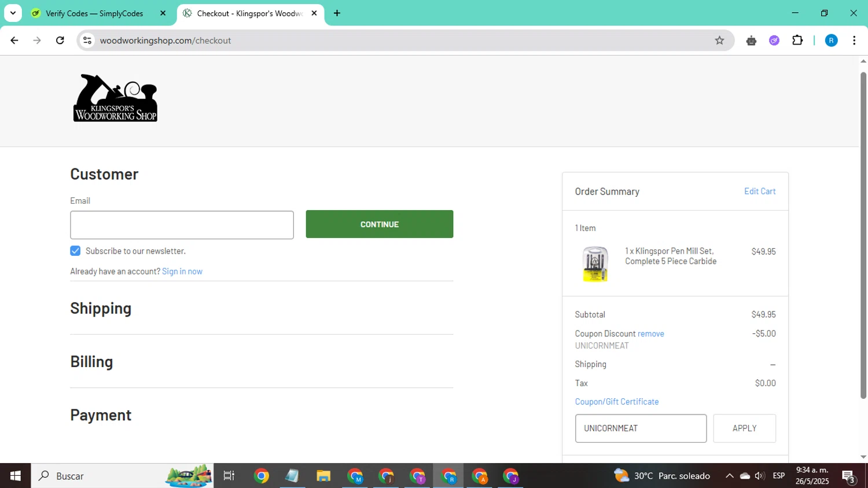Click the Billing section heading

tap(91, 361)
